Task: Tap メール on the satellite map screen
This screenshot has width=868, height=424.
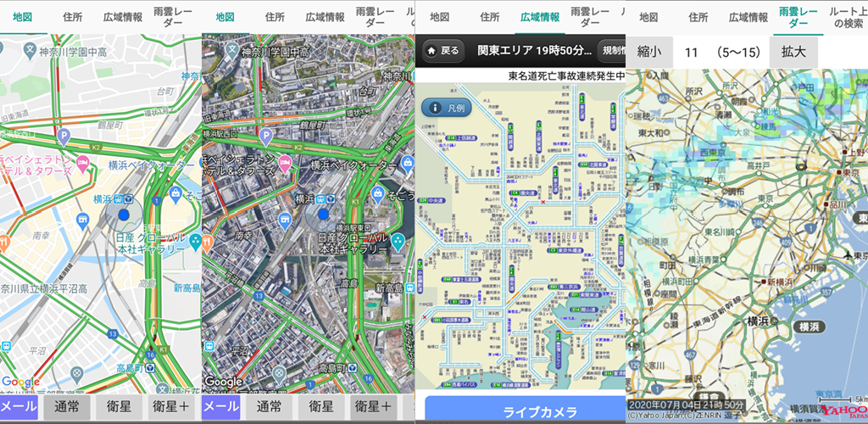Action: point(221,407)
